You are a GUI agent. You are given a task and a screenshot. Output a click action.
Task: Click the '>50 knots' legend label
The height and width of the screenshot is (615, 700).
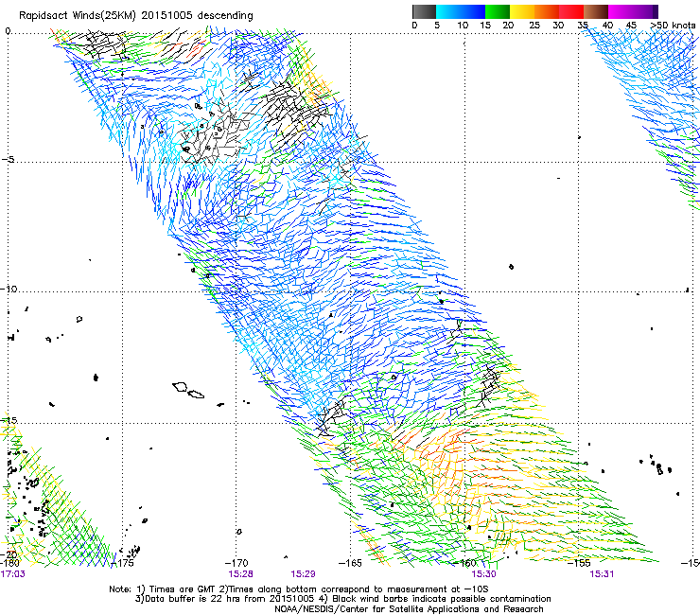(x=673, y=26)
